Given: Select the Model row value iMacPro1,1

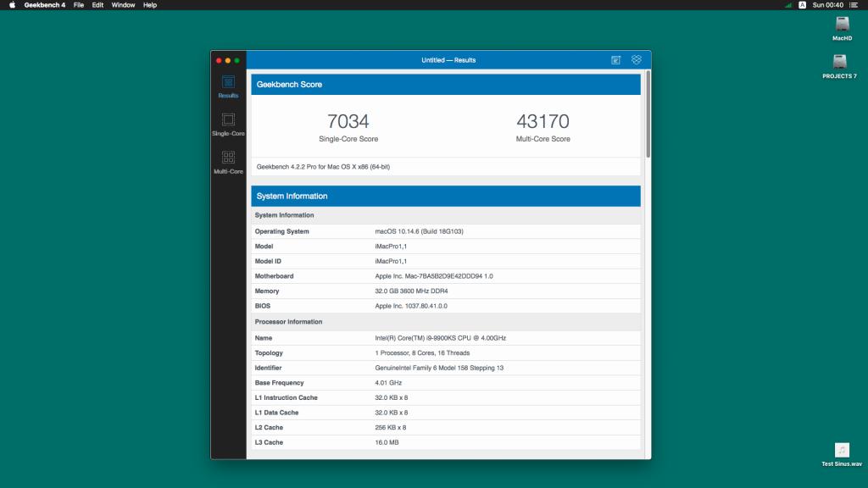Looking at the screenshot, I should (391, 247).
